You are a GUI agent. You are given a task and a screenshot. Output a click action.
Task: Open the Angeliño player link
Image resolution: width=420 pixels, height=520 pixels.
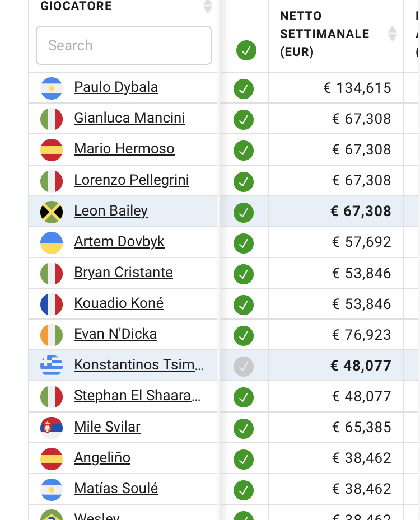102,458
